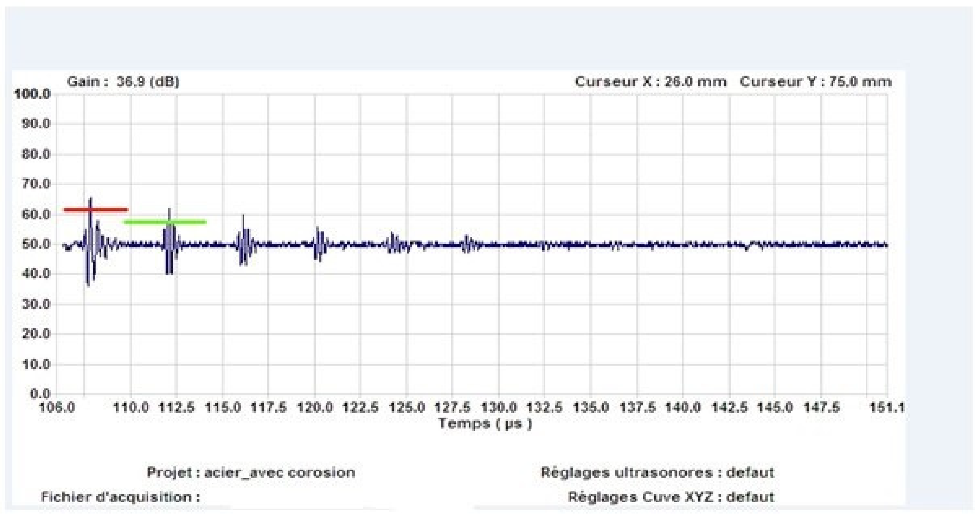Click the 50.0 amplitude axis label

coord(36,244)
